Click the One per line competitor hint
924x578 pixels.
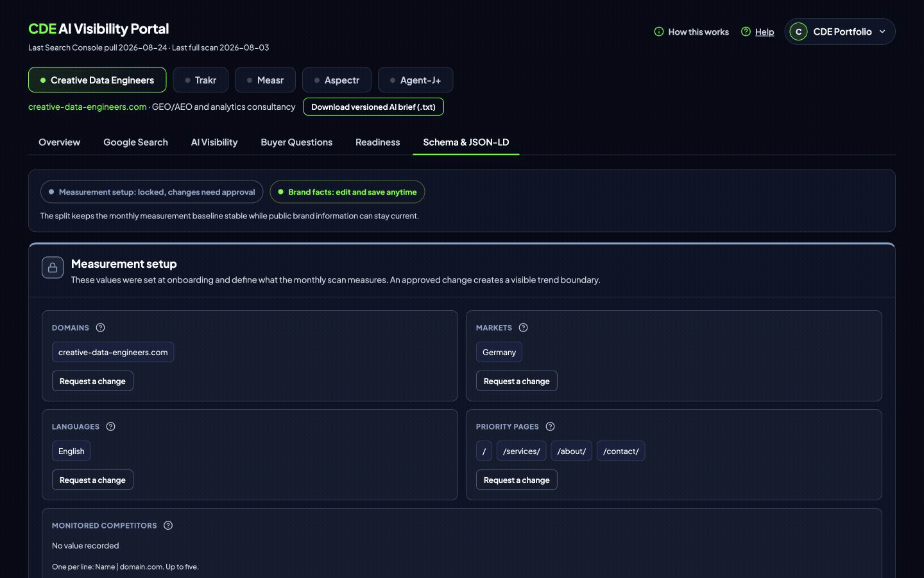(125, 566)
